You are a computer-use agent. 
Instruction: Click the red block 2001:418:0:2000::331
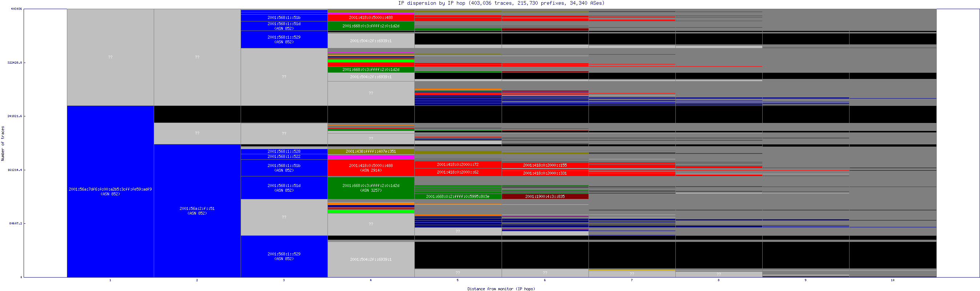[x=545, y=173]
